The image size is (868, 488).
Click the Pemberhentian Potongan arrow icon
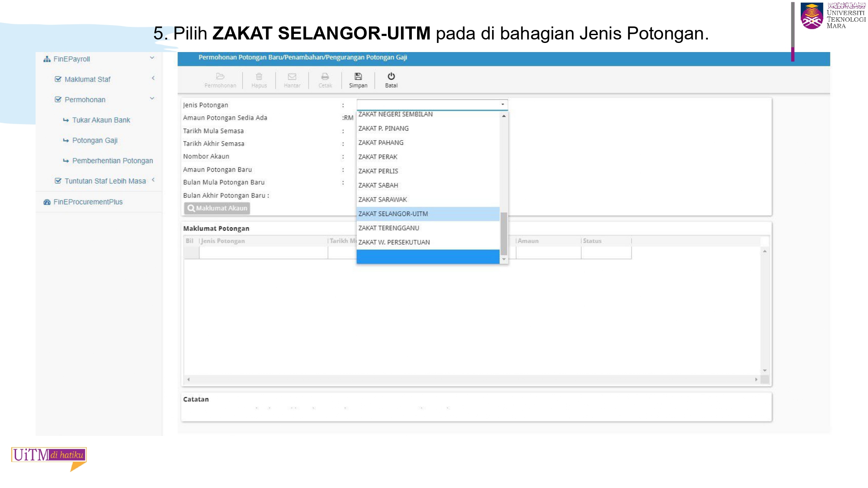tap(66, 161)
